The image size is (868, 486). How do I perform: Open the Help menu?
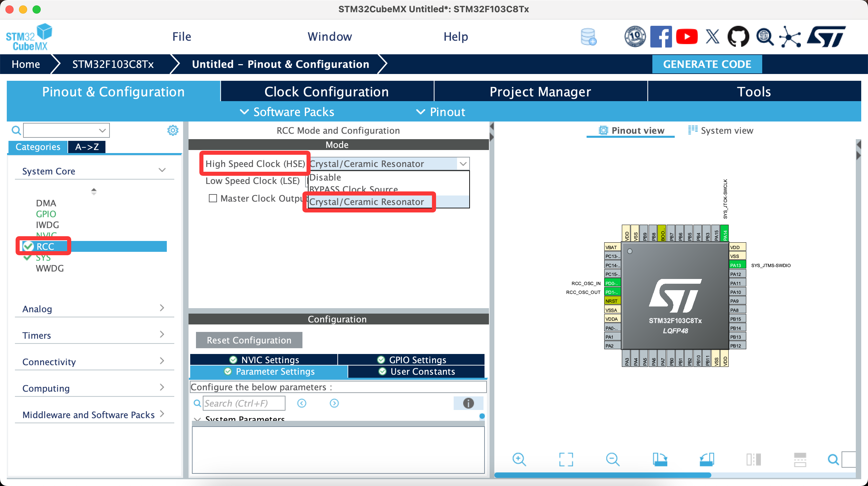point(456,37)
